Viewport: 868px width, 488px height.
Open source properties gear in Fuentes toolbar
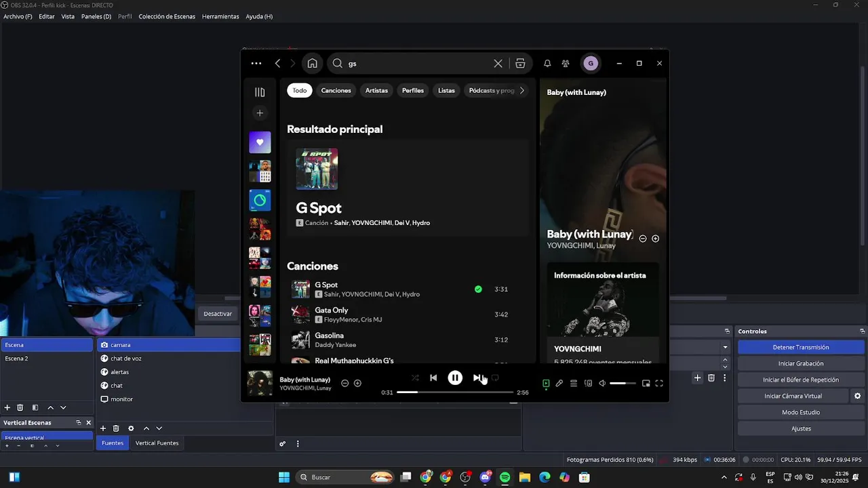tap(131, 428)
